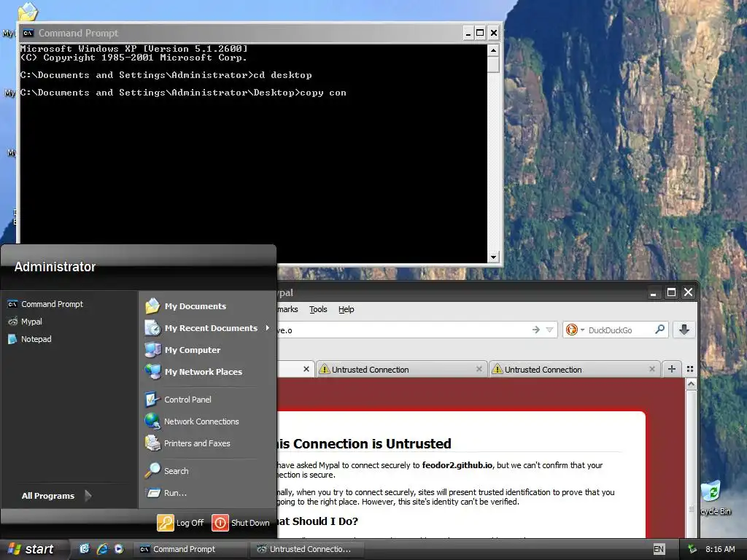747x560 pixels.
Task: Open the Downloads arrow button in Mypal
Action: pyautogui.click(x=684, y=330)
